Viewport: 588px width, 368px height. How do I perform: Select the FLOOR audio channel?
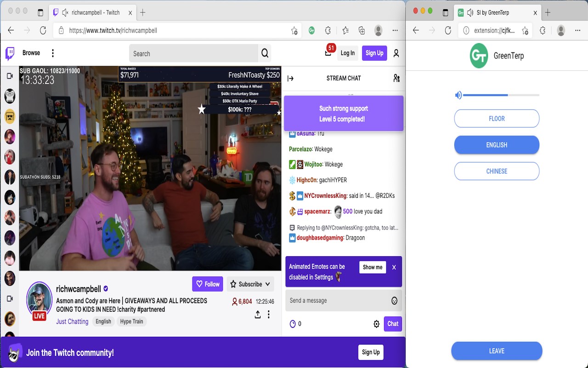pyautogui.click(x=497, y=119)
